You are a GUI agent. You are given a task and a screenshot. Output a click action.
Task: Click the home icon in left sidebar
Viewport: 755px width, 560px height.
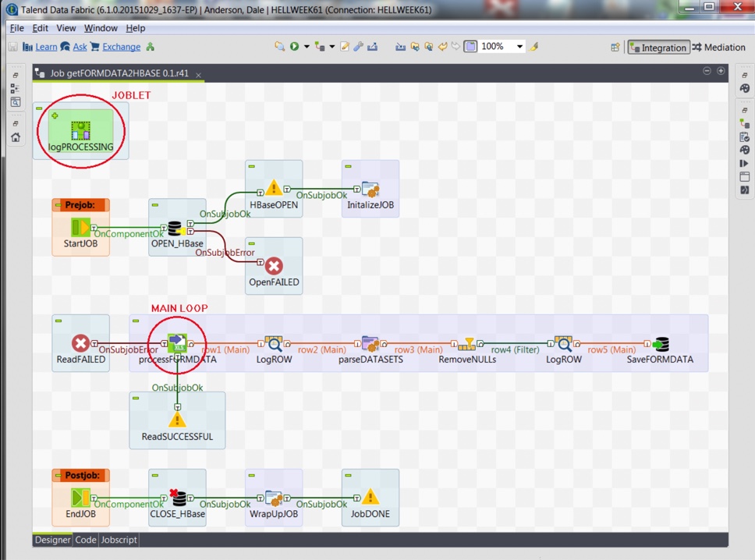pyautogui.click(x=16, y=137)
